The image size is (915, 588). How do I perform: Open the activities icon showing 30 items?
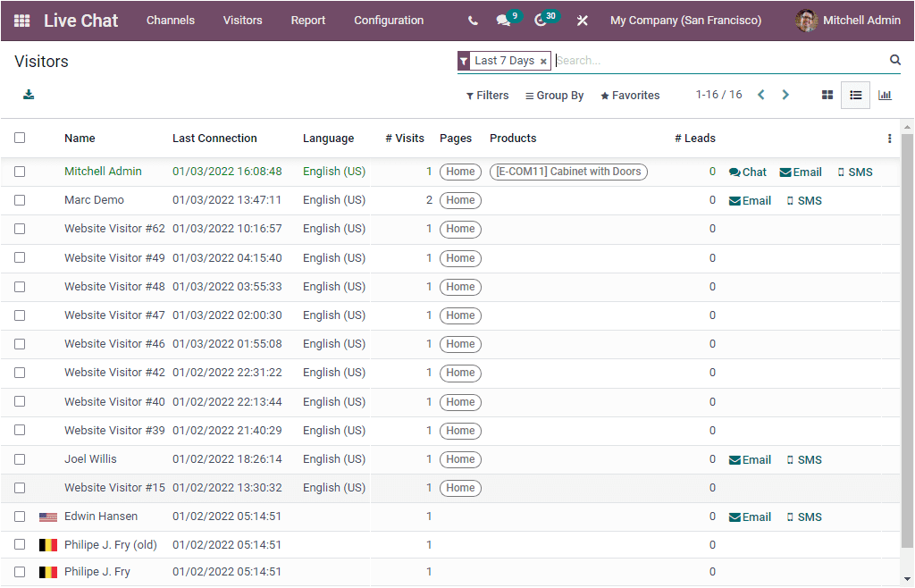tap(540, 20)
